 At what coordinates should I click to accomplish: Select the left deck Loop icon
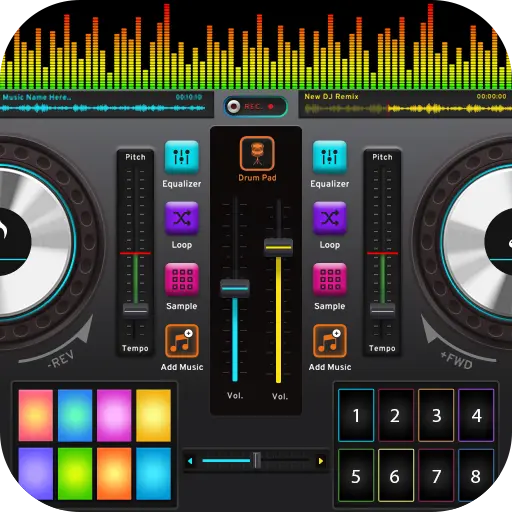182,218
